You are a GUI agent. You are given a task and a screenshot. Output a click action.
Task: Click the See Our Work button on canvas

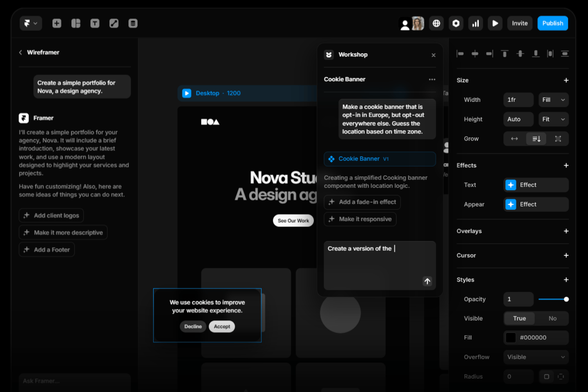click(293, 221)
